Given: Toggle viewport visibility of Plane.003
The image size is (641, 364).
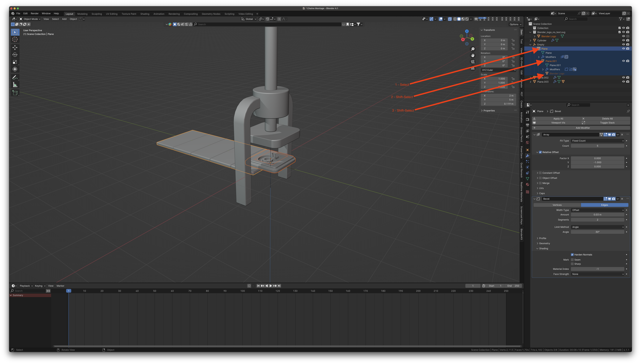Looking at the screenshot, I should (x=623, y=82).
